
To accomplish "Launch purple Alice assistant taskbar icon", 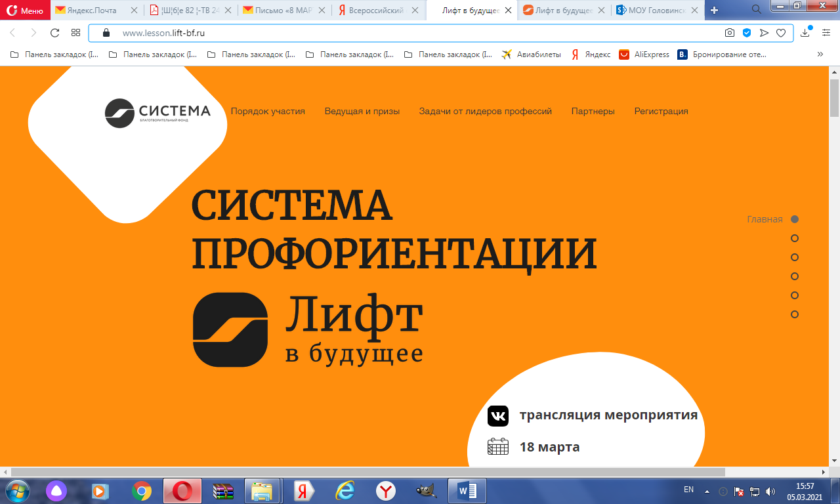I will pos(56,490).
